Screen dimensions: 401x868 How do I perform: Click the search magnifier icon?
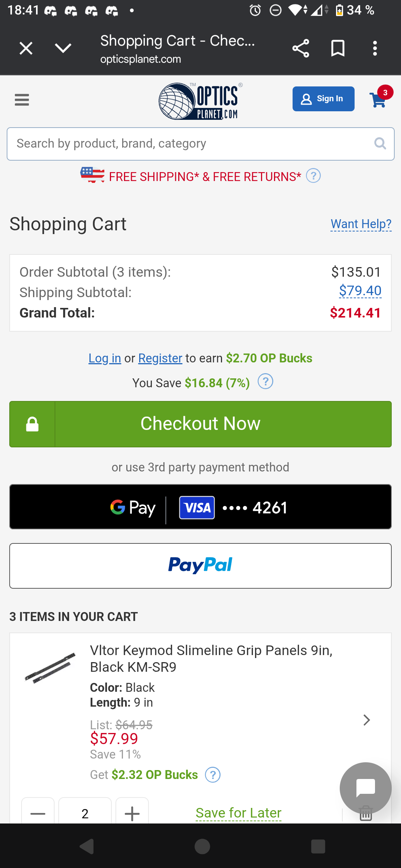pos(380,144)
